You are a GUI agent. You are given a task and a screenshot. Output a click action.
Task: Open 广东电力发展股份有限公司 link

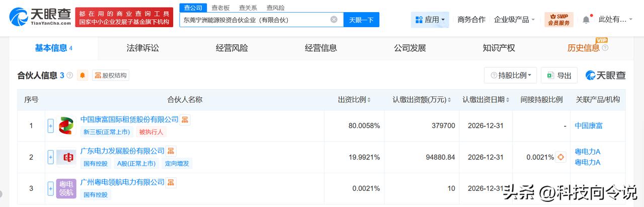click(122, 151)
